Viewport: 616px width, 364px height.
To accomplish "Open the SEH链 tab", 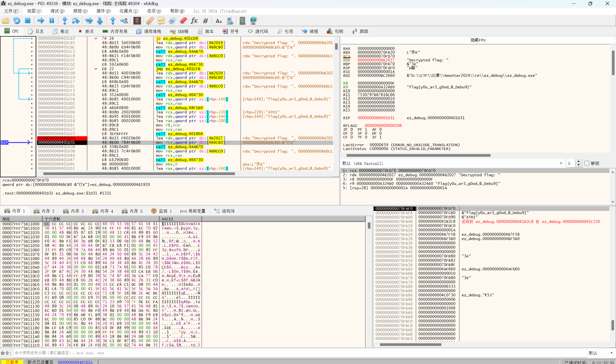I will (x=179, y=31).
